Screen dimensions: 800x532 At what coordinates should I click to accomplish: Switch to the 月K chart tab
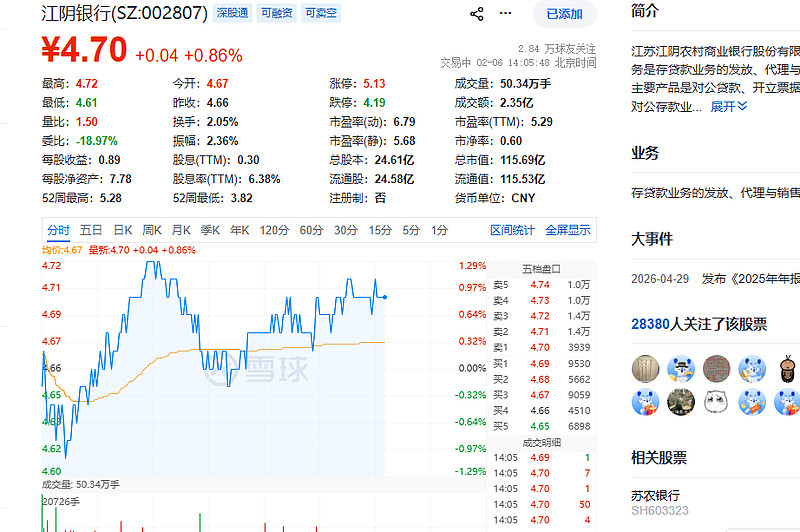[x=181, y=231]
